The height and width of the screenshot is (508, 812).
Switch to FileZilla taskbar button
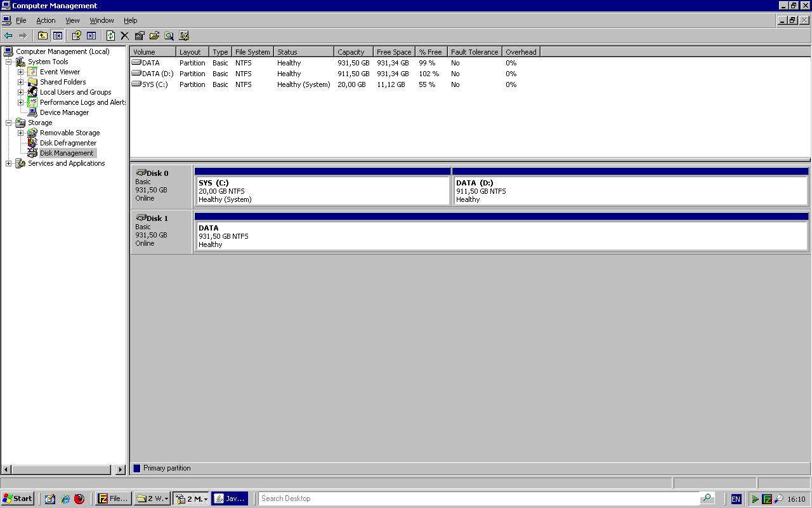point(113,498)
